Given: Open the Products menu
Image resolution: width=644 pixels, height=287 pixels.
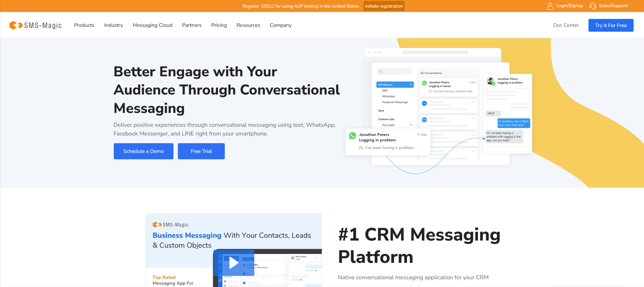Looking at the screenshot, I should pyautogui.click(x=84, y=25).
